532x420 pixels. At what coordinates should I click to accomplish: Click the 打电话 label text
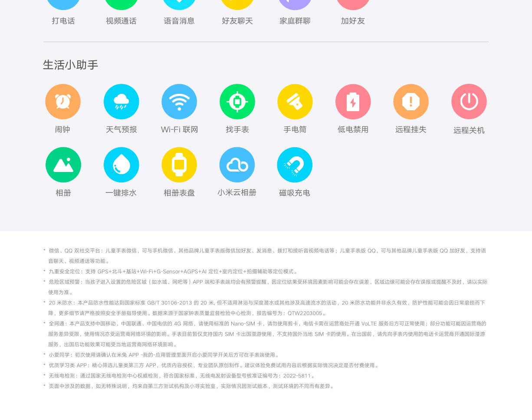tap(63, 21)
